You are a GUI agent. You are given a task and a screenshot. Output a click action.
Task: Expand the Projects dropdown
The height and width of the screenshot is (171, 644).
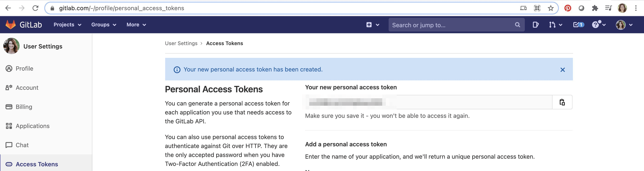click(67, 25)
